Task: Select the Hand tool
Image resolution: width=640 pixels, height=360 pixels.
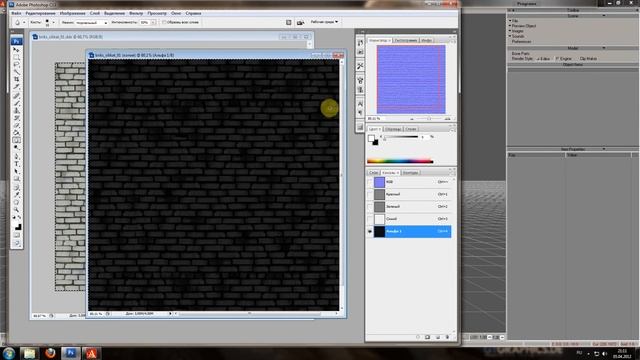Action: [16, 202]
